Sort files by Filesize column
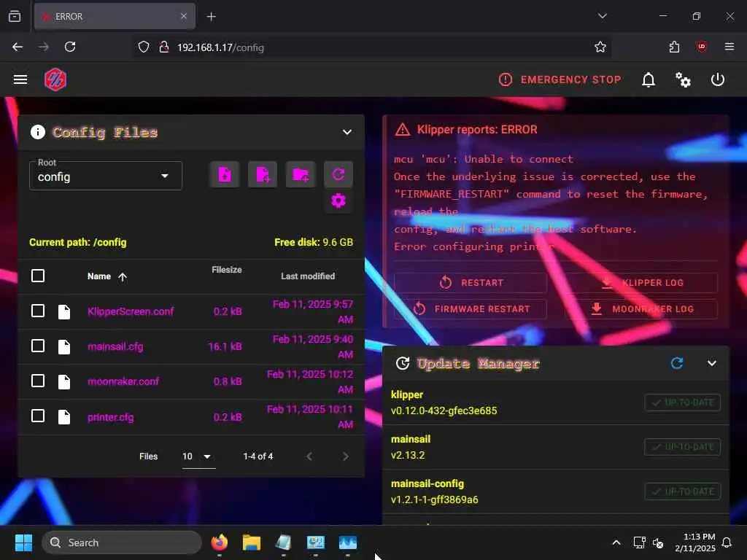Image resolution: width=747 pixels, height=560 pixels. (227, 270)
